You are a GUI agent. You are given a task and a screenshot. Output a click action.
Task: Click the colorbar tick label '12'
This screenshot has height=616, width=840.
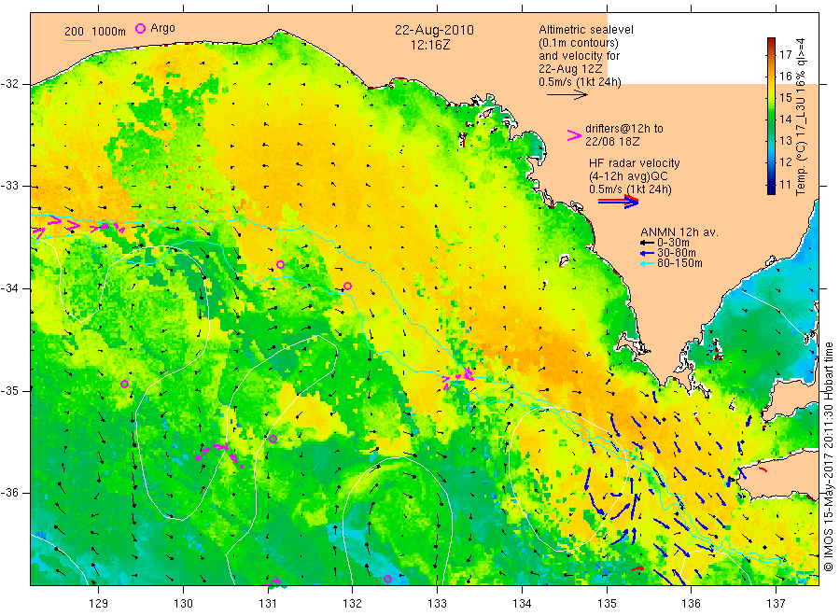785,162
